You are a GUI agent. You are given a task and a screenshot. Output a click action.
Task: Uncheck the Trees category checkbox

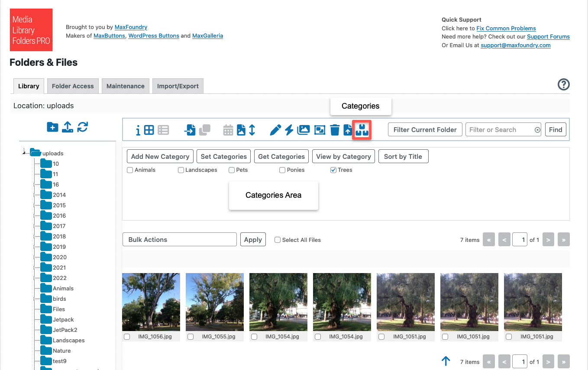[x=333, y=170]
